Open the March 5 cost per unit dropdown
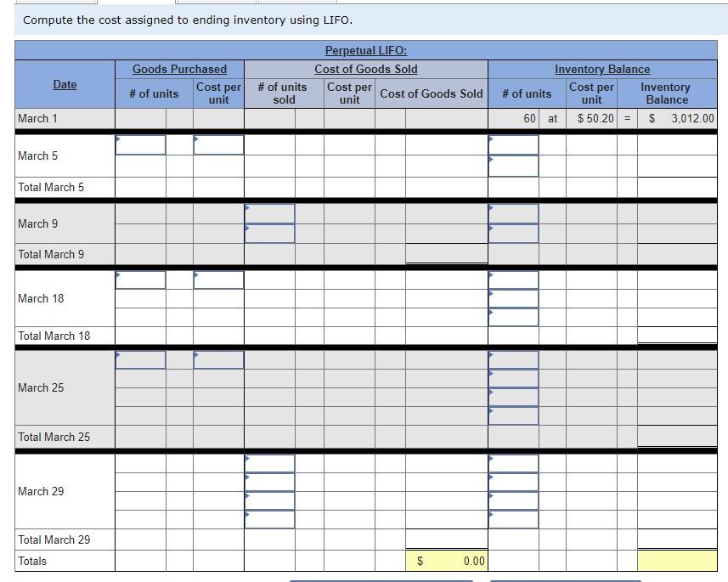The height and width of the screenshot is (582, 728). click(x=219, y=144)
